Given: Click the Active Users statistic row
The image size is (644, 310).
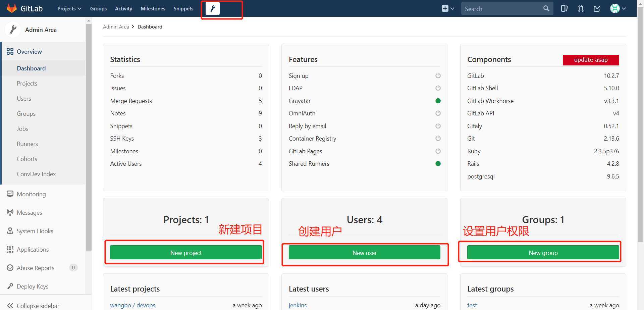Looking at the screenshot, I should [x=186, y=163].
